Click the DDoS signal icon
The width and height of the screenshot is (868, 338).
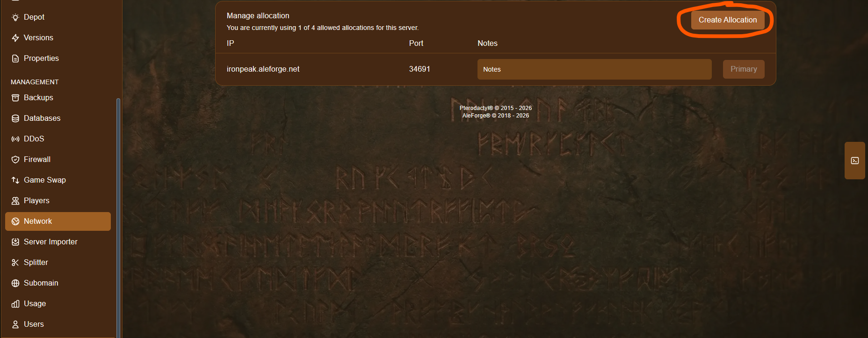[15, 139]
